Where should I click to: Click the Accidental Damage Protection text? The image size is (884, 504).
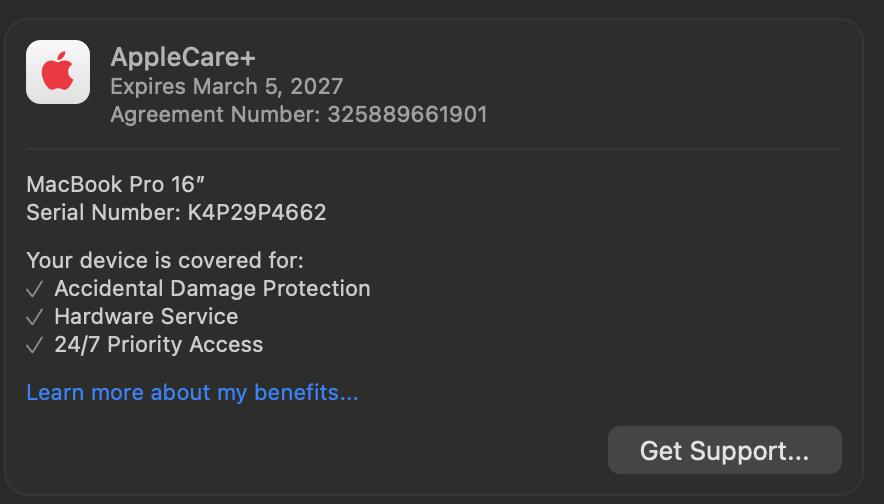(212, 289)
